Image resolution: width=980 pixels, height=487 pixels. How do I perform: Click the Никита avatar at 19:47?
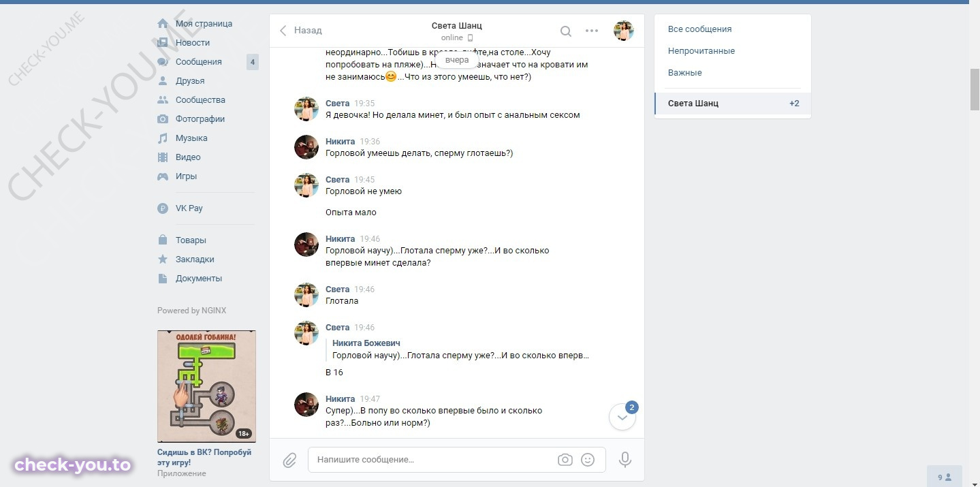306,405
